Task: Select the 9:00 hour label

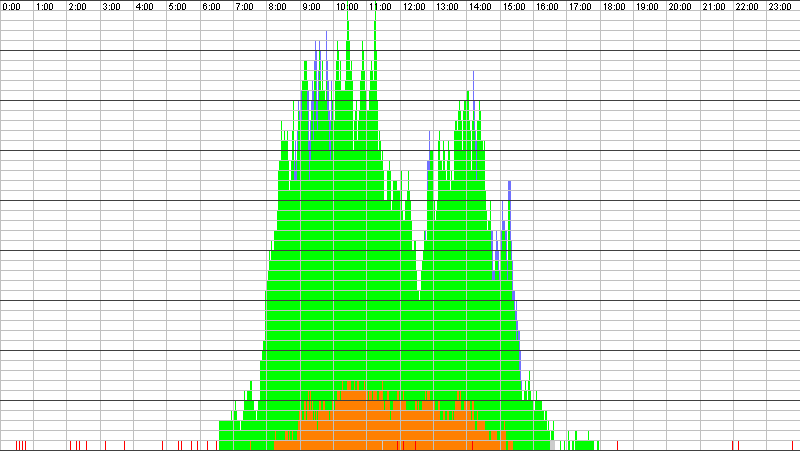Action: (311, 7)
